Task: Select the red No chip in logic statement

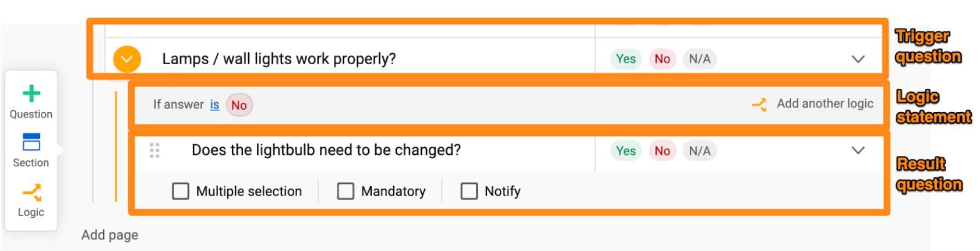Action: tap(239, 105)
